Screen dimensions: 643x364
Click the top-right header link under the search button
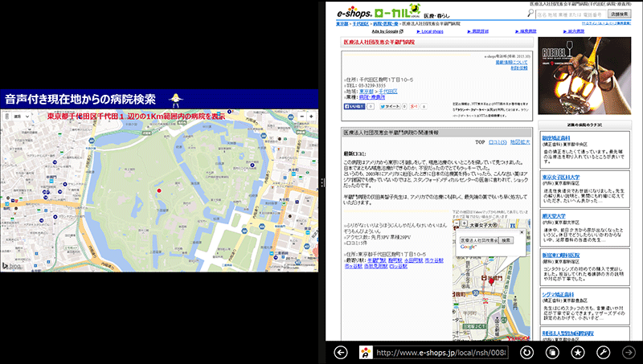[607, 23]
